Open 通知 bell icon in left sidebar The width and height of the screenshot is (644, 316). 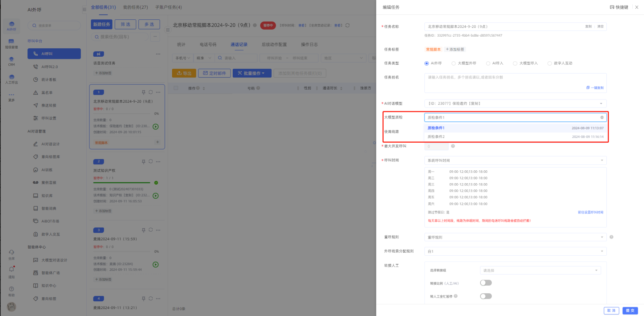12,270
